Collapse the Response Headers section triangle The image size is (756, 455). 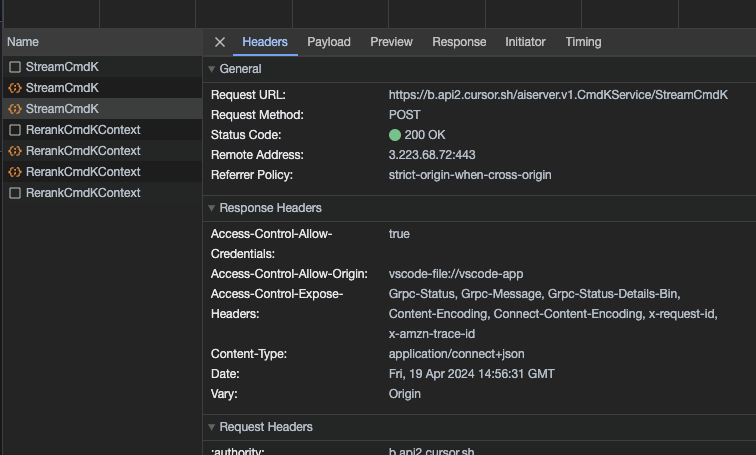point(212,208)
